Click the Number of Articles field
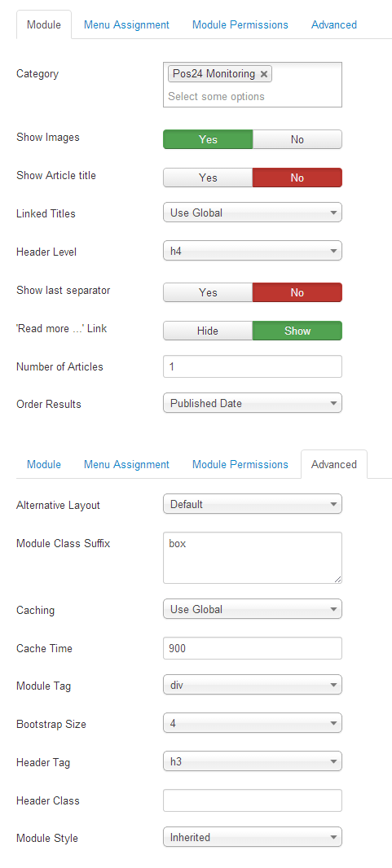Viewport: 392px width, 868px height. pyautogui.click(x=253, y=366)
